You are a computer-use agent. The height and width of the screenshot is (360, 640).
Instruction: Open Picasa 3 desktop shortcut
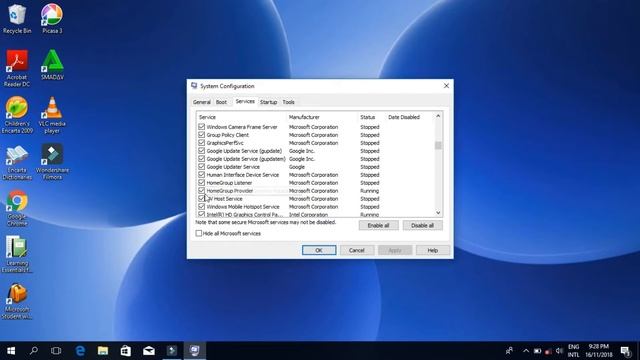point(52,19)
